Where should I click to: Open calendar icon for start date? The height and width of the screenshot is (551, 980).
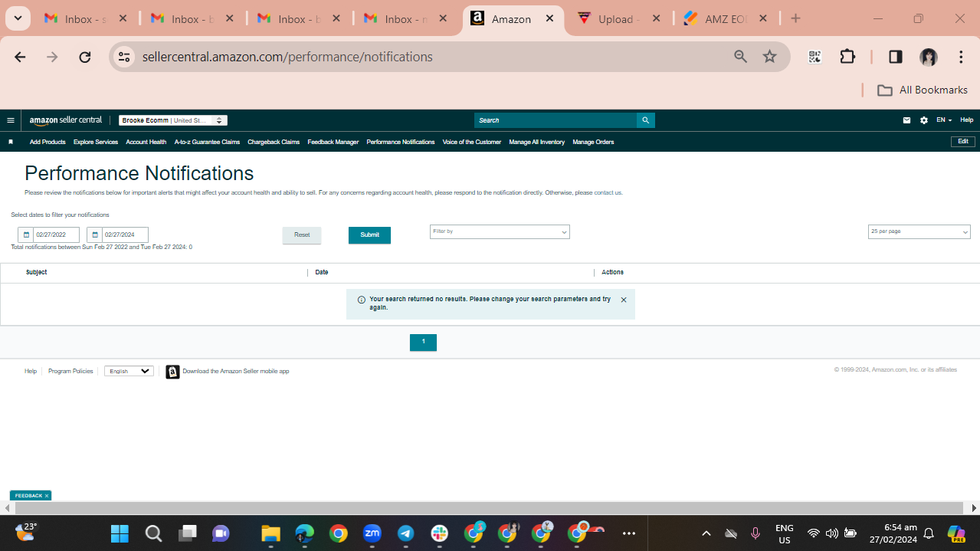pos(26,235)
